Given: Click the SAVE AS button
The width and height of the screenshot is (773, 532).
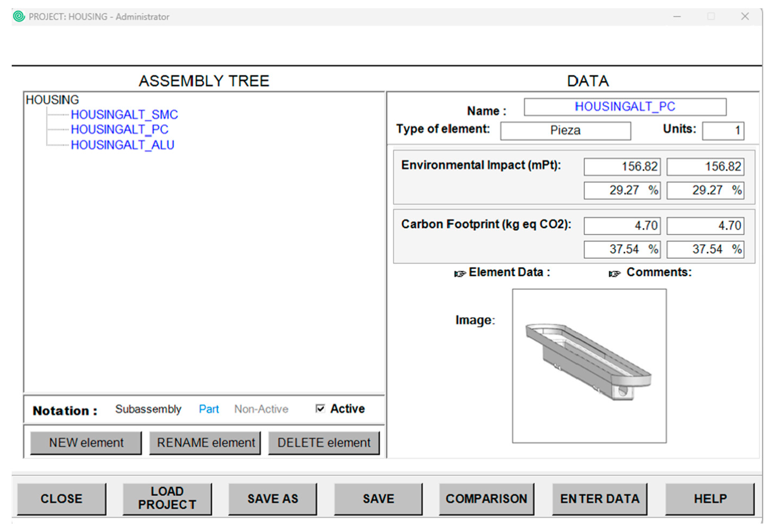Looking at the screenshot, I should coord(273,499).
